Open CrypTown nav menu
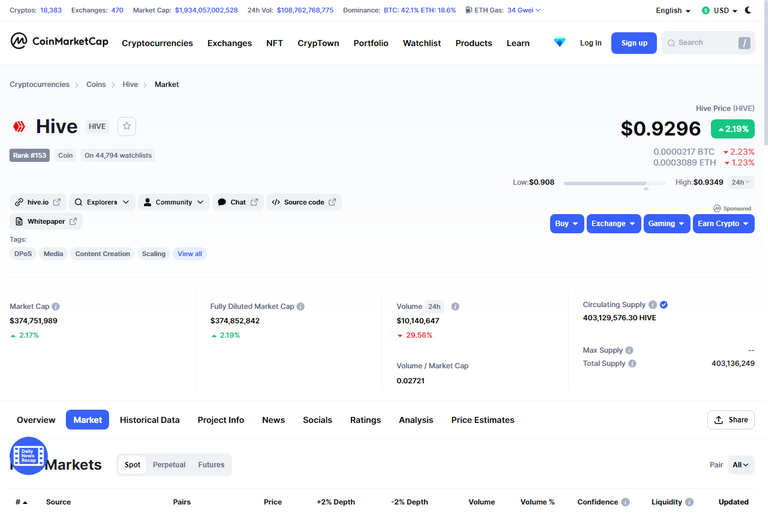Viewport: 768px width, 514px height. [x=318, y=43]
